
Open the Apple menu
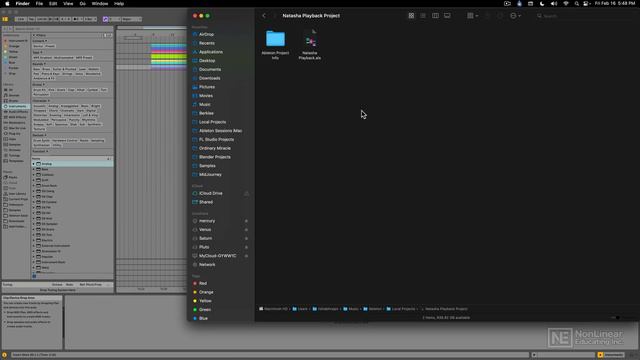7,4
